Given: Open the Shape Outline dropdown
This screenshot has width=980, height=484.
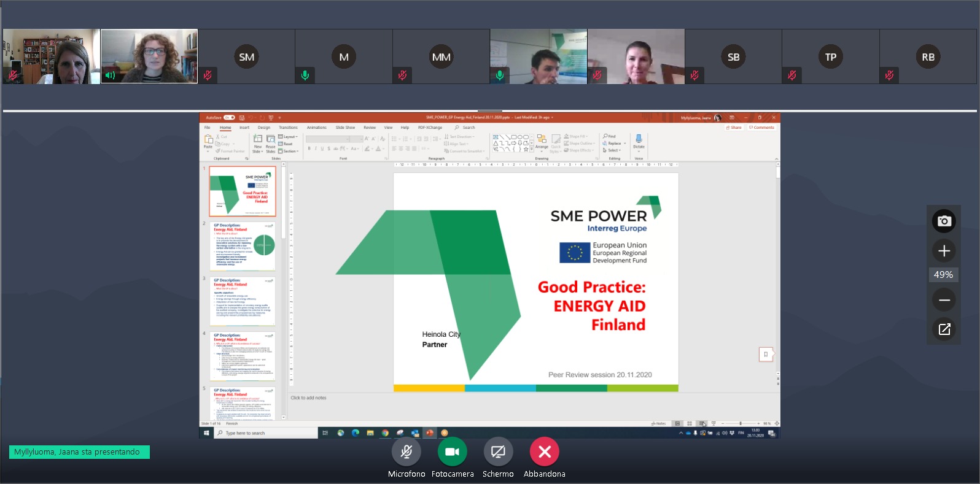Looking at the screenshot, I should pyautogui.click(x=579, y=144).
